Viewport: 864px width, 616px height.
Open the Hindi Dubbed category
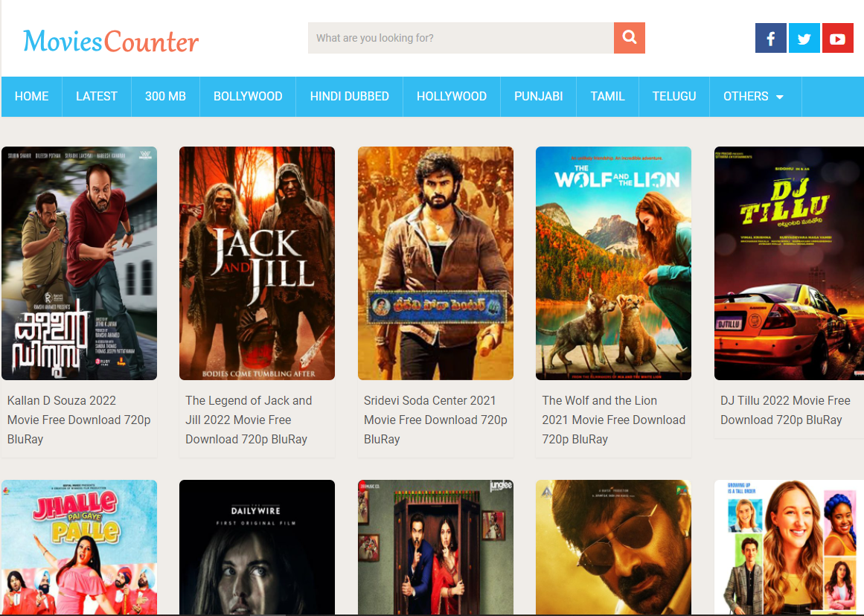(x=349, y=97)
